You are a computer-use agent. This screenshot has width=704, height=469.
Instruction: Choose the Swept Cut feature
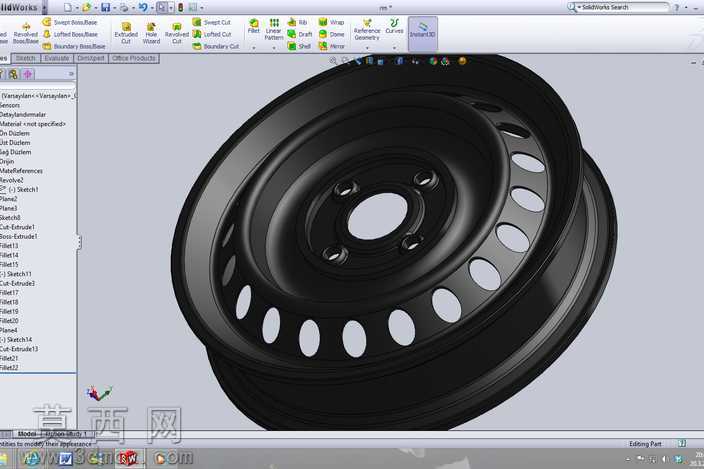click(211, 22)
